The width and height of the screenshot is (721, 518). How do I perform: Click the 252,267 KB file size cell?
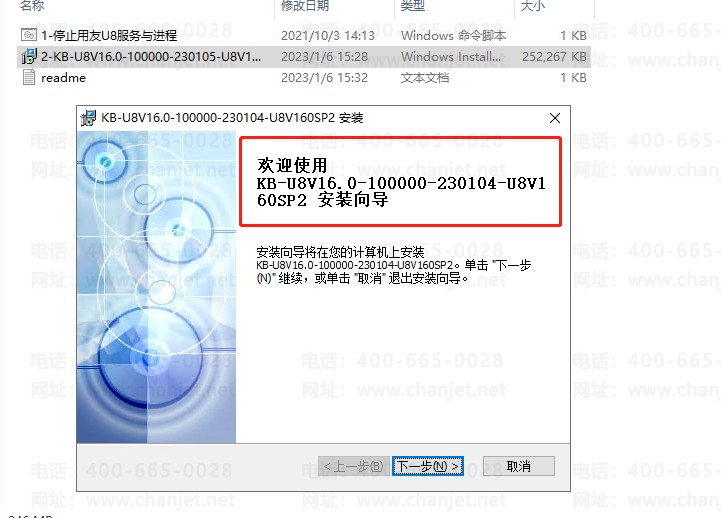click(554, 57)
